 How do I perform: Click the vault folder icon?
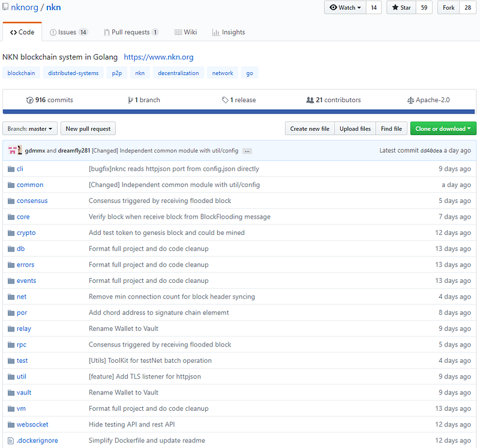(x=11, y=393)
